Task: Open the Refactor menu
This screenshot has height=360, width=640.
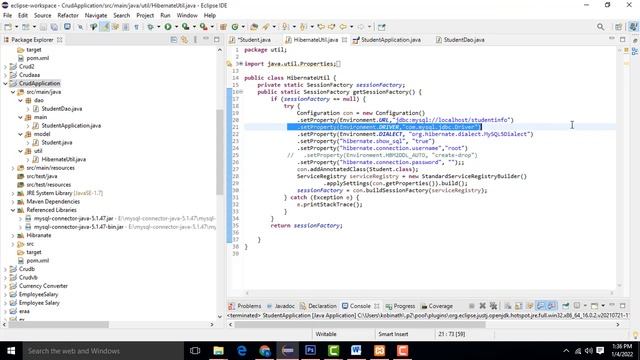Action: (x=68, y=15)
